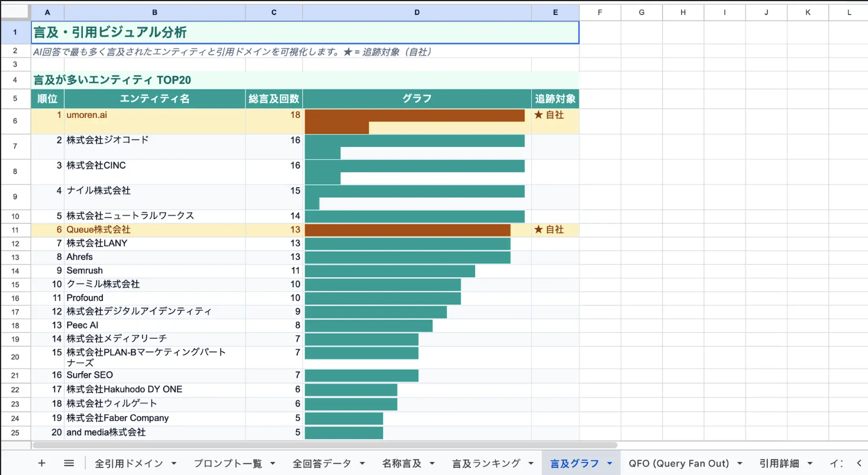Image resolution: width=868 pixels, height=475 pixels.
Task: Click the グラフ header cell
Action: (x=417, y=99)
